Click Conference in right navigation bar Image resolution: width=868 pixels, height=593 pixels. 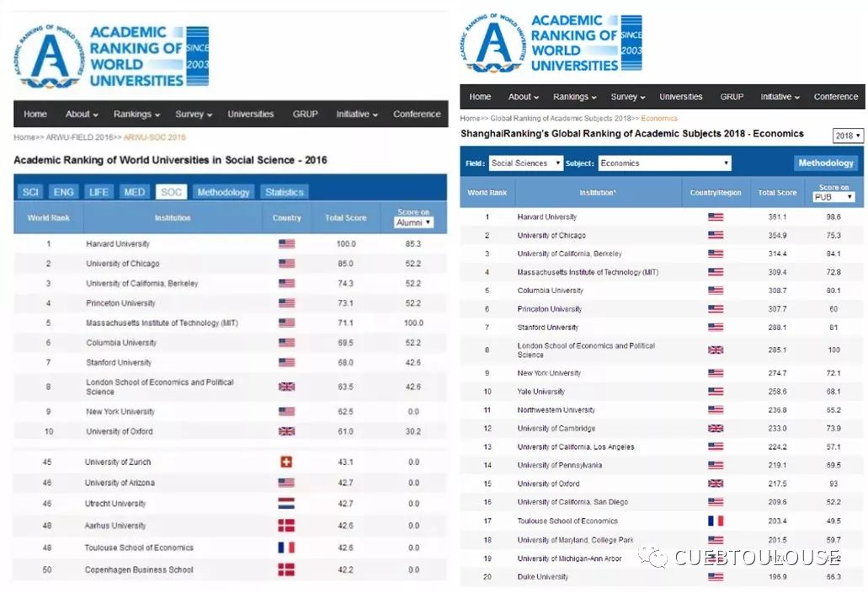tap(836, 97)
